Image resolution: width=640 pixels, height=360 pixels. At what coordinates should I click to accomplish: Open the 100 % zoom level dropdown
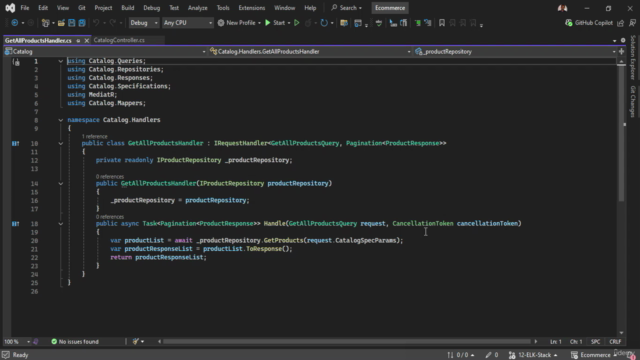tap(17, 342)
